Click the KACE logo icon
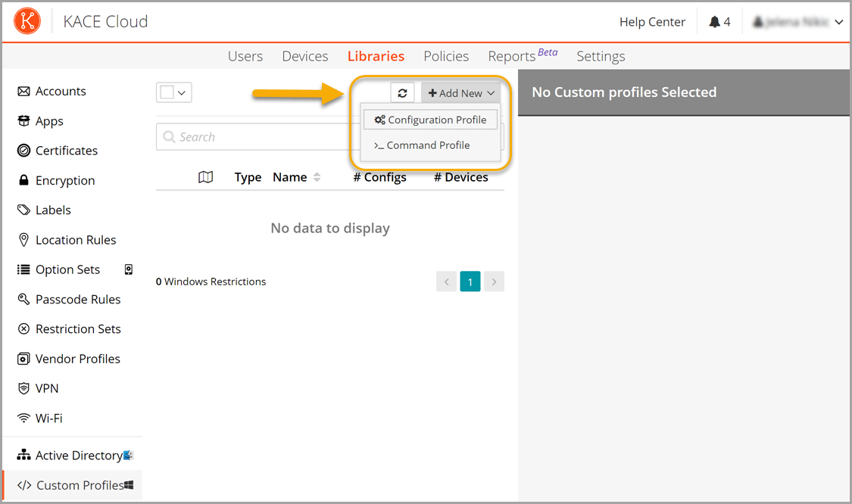Screen dimensions: 852x504 pos(27,21)
